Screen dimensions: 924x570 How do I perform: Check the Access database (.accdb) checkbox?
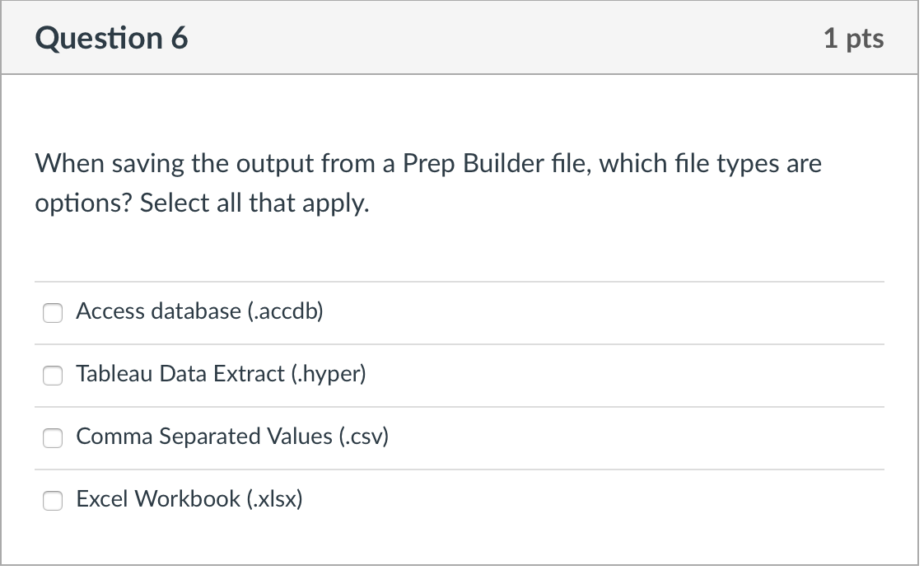click(x=53, y=313)
